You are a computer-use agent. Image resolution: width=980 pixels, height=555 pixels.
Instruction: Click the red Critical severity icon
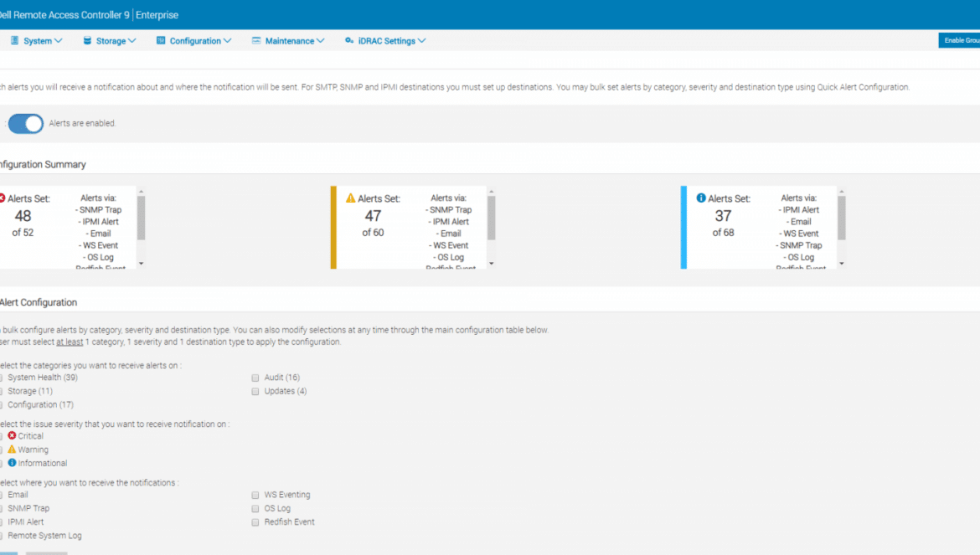(12, 435)
